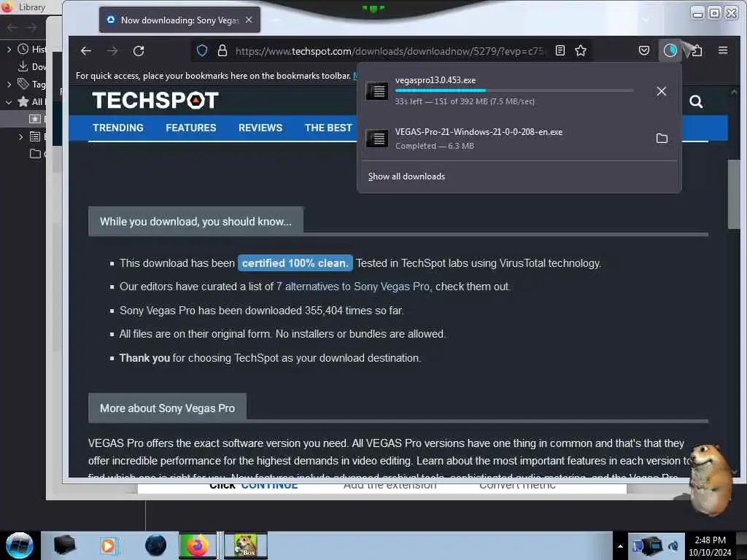The width and height of the screenshot is (747, 560).
Task: Open the 7 alternatives to Sony Vegas Pro link
Action: pyautogui.click(x=353, y=287)
